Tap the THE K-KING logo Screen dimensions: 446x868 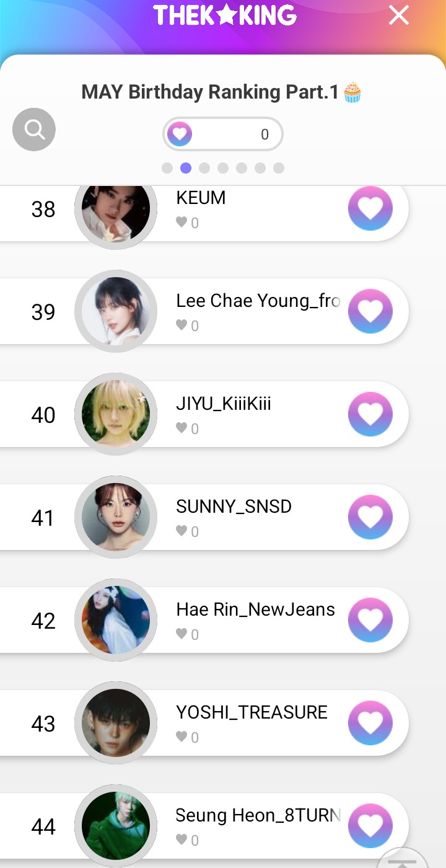click(224, 15)
